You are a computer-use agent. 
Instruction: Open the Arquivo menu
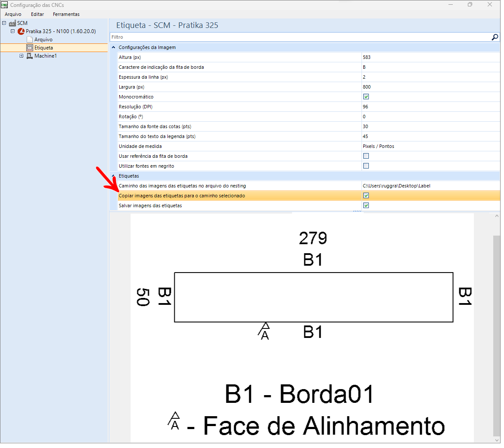point(13,14)
